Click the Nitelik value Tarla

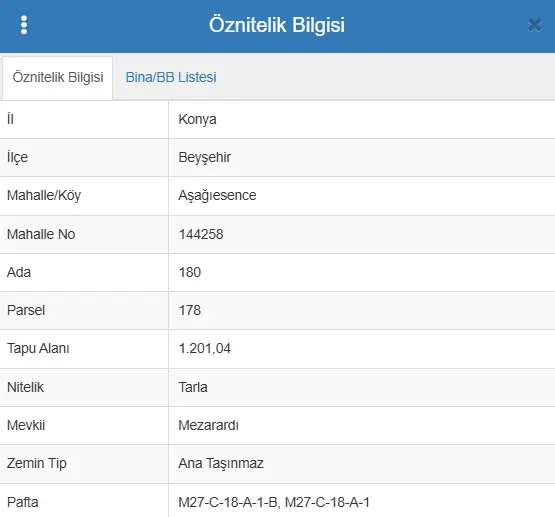tap(193, 387)
